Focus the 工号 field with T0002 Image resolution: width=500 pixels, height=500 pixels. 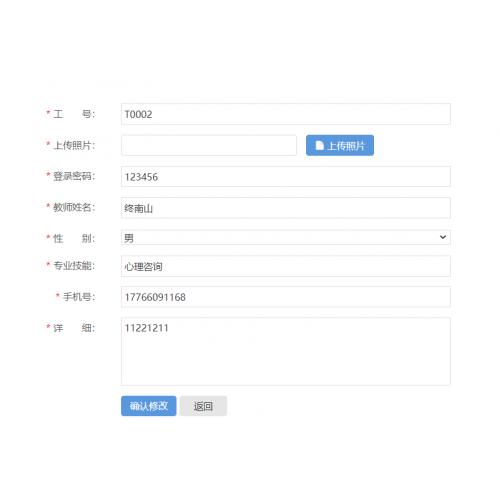pos(286,114)
